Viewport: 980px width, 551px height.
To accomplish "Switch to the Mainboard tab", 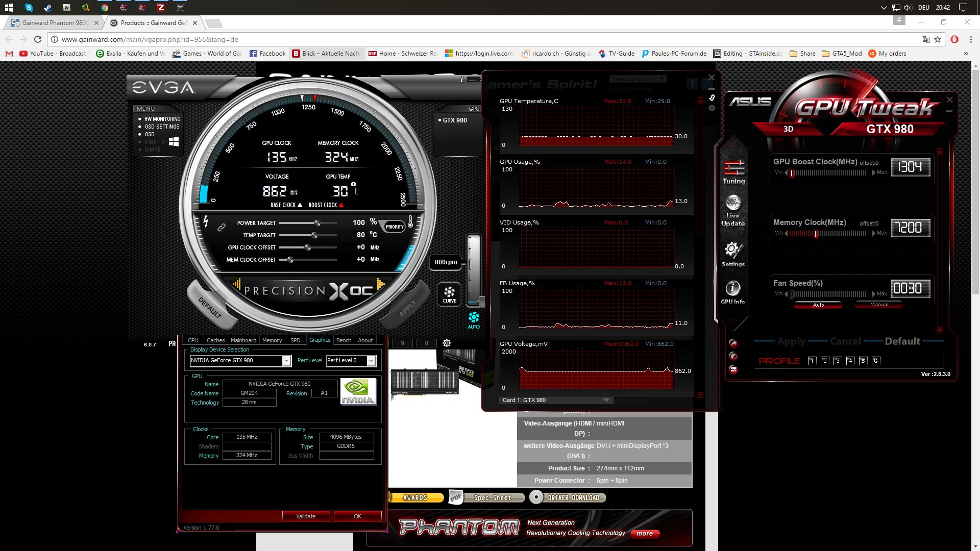I will click(x=243, y=340).
